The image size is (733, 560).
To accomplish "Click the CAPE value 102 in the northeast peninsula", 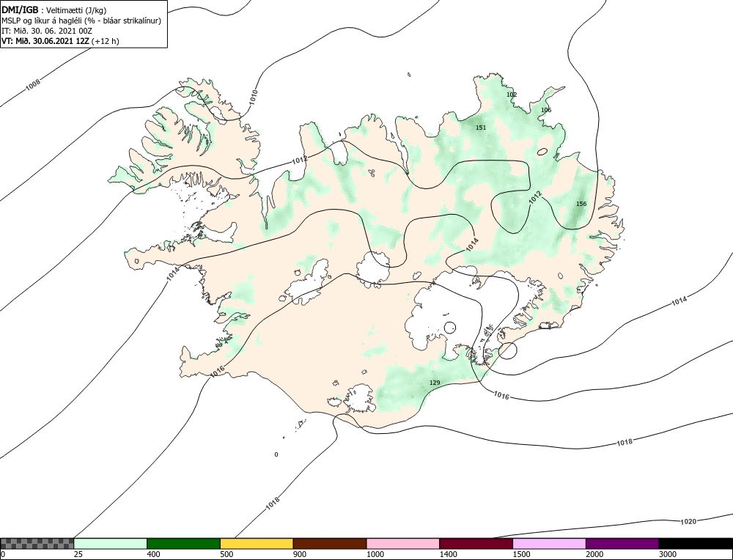I will (x=512, y=95).
